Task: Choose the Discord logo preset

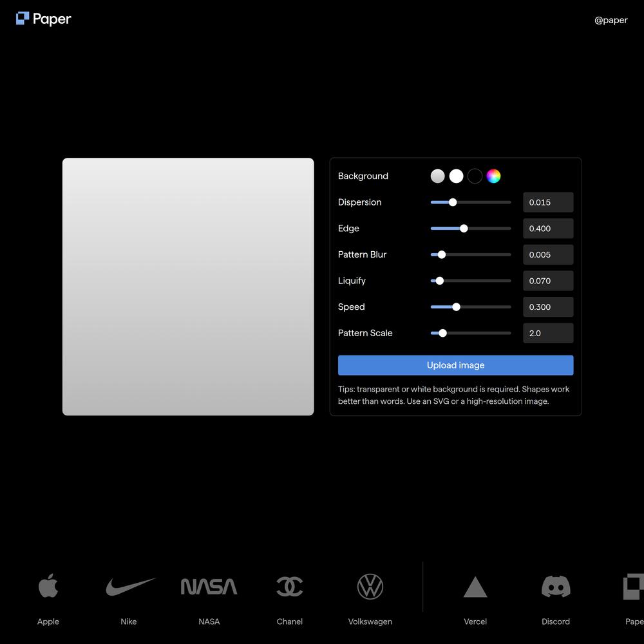Action: coord(556,587)
